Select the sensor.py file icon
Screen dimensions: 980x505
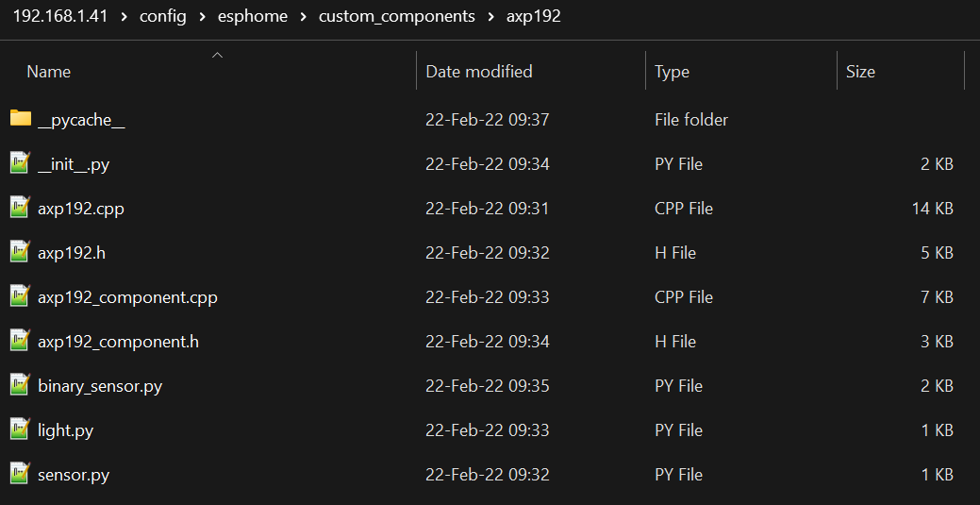point(21,474)
